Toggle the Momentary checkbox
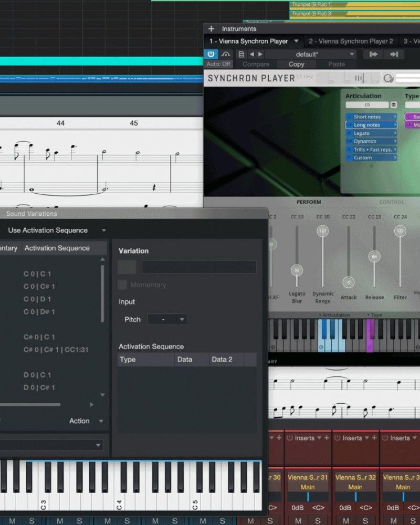 tap(122, 285)
